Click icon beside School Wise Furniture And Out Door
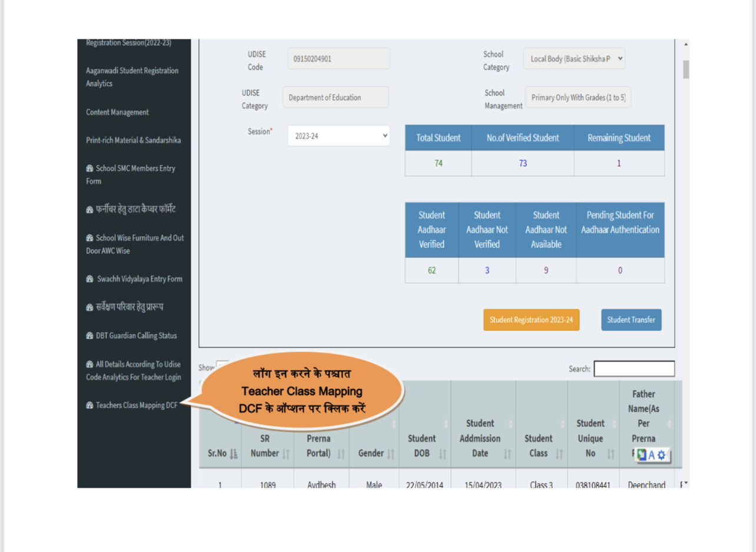The width and height of the screenshot is (756, 552). click(89, 238)
